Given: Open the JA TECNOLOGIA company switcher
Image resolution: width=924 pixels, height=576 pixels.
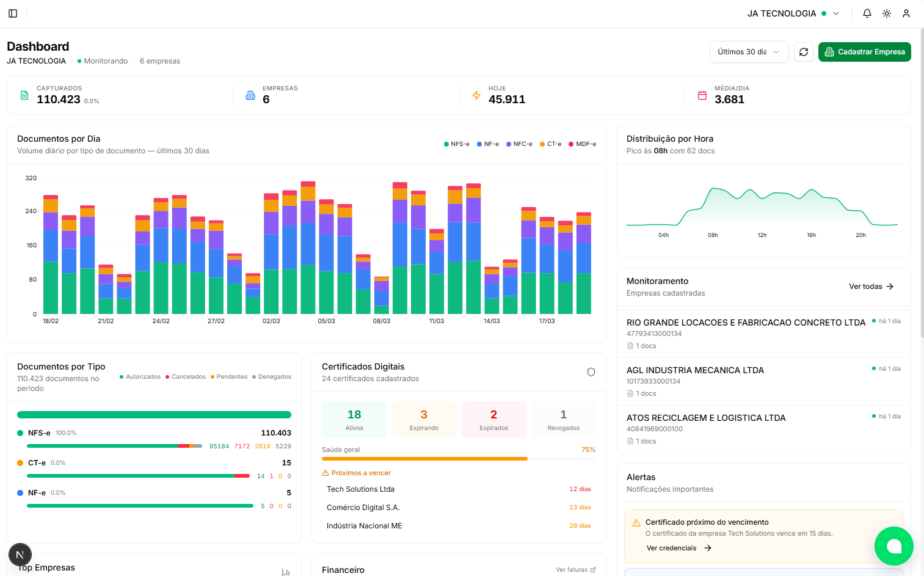Looking at the screenshot, I should 793,13.
